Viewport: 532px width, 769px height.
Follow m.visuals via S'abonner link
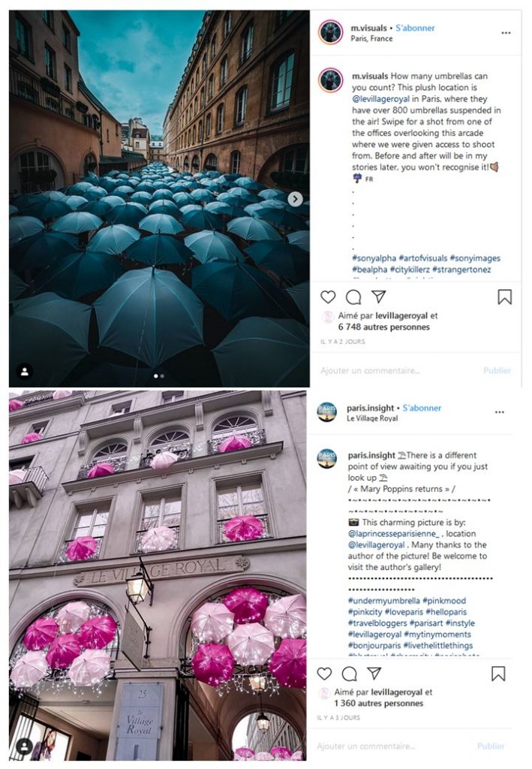coord(415,28)
